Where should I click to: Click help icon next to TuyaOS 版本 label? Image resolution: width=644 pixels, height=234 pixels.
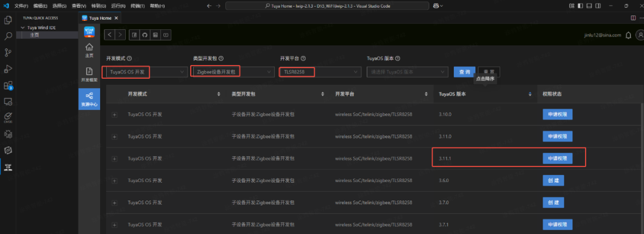(x=398, y=59)
